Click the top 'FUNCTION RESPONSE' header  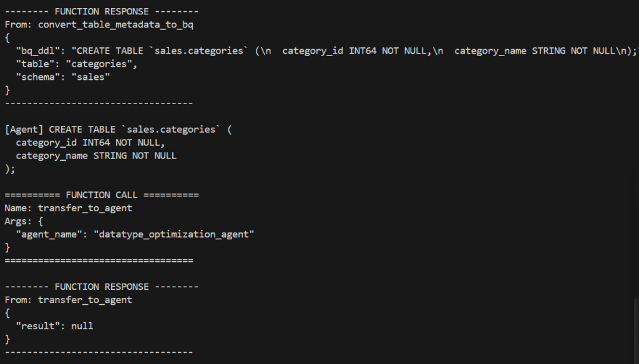101,11
